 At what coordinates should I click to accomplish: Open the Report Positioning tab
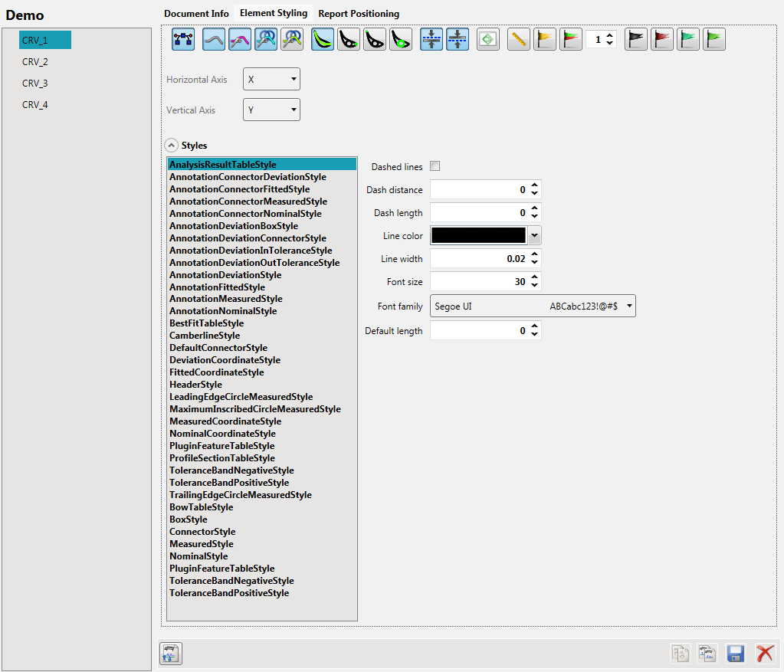pyautogui.click(x=359, y=14)
